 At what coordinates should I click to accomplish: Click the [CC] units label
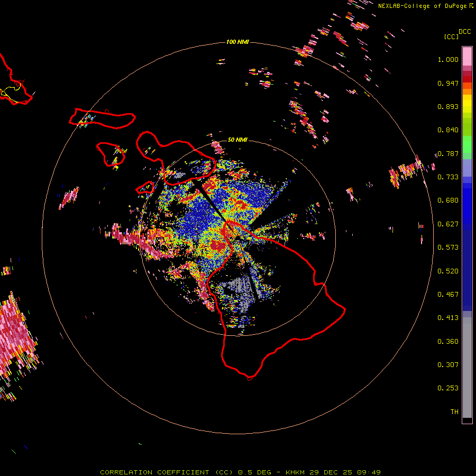451,36
